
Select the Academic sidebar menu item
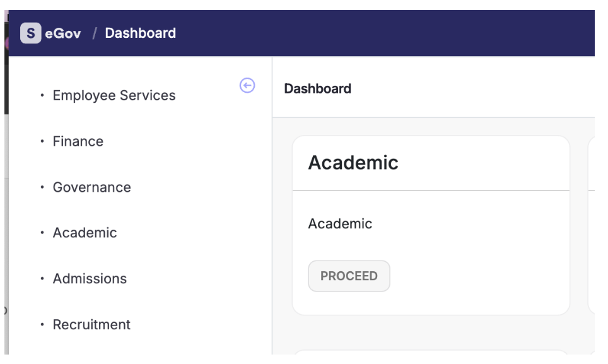pyautogui.click(x=85, y=233)
